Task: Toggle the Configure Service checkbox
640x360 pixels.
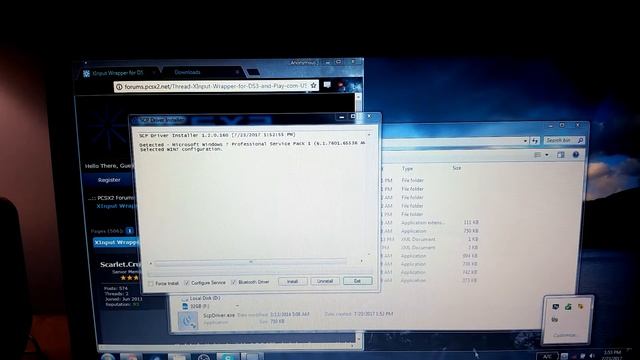Action: tap(187, 282)
